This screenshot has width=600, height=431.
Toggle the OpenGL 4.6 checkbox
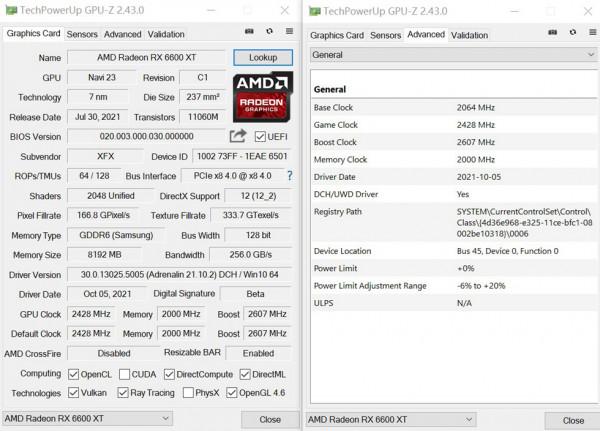coord(232,393)
